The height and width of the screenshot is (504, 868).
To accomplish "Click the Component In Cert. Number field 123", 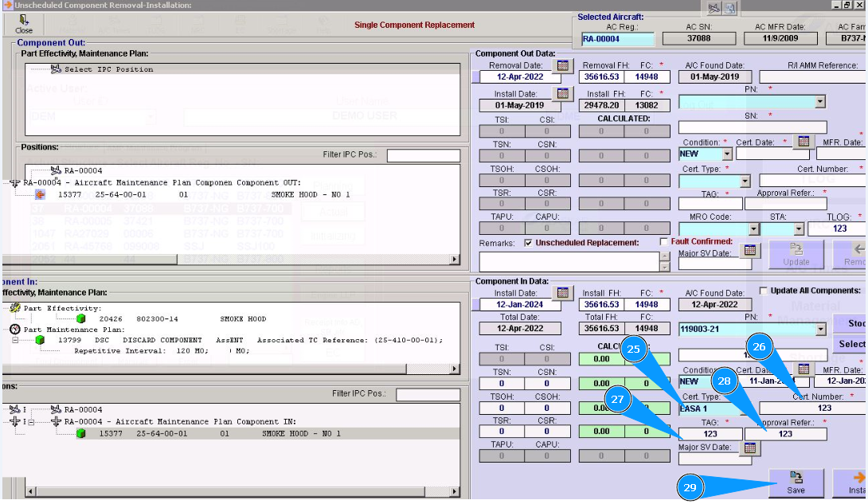I will point(812,408).
